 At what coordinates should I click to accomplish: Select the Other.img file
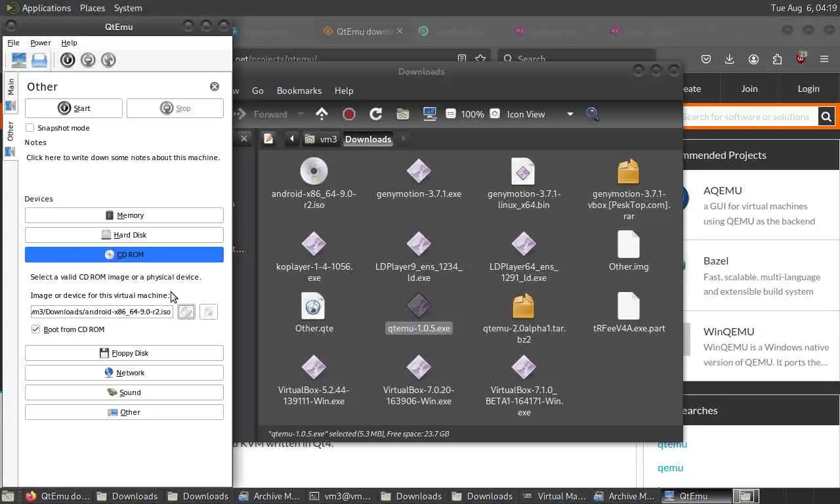(629, 251)
